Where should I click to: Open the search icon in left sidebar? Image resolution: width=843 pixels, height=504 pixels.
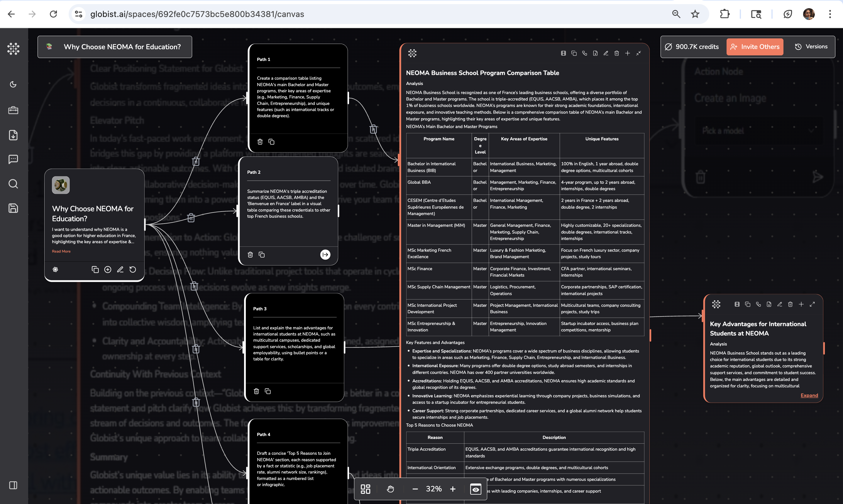(x=13, y=184)
